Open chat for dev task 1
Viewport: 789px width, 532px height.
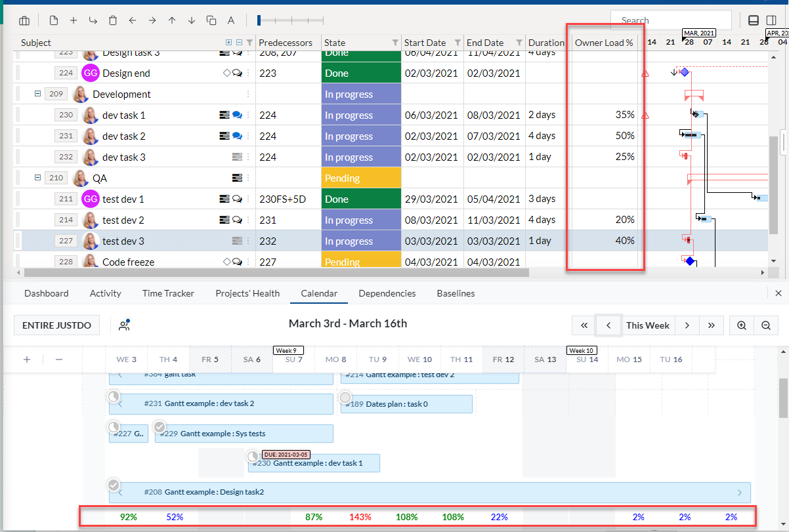[x=237, y=115]
